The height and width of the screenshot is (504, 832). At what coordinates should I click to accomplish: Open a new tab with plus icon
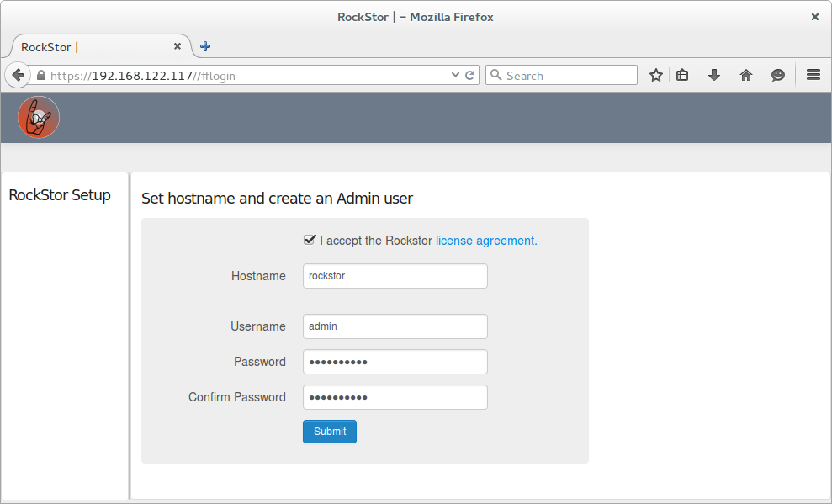tap(205, 46)
